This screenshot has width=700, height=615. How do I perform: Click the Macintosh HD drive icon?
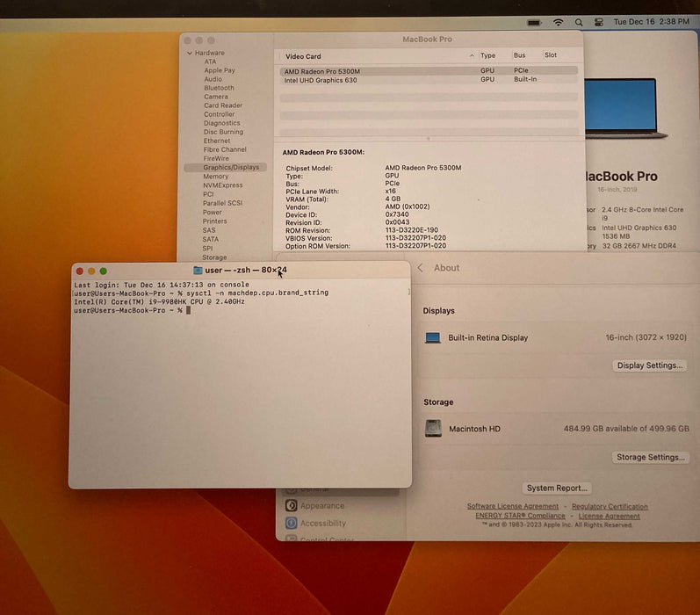pos(433,429)
